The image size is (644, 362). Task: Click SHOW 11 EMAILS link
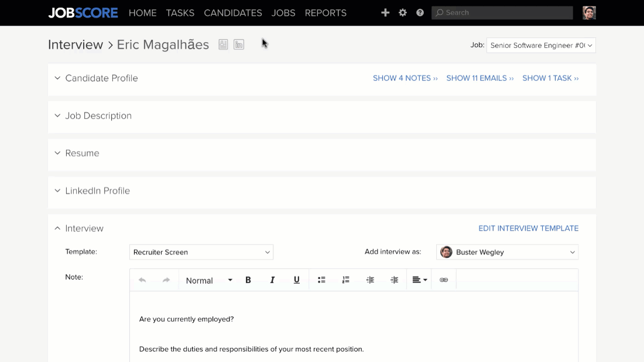pyautogui.click(x=480, y=78)
